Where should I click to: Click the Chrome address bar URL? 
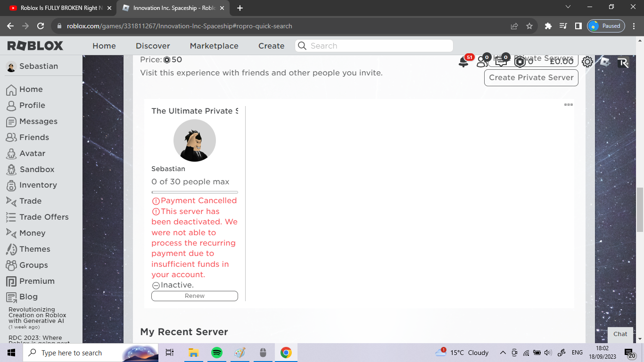click(x=179, y=26)
